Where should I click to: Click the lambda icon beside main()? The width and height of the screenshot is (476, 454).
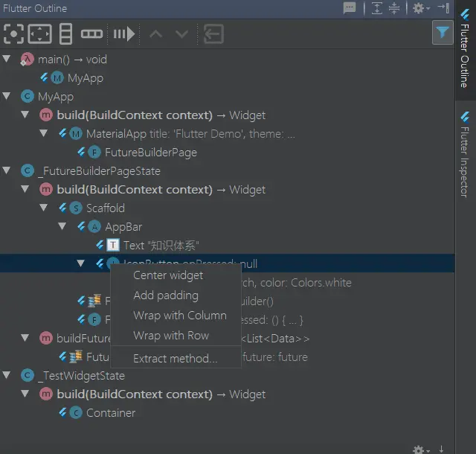(27, 60)
